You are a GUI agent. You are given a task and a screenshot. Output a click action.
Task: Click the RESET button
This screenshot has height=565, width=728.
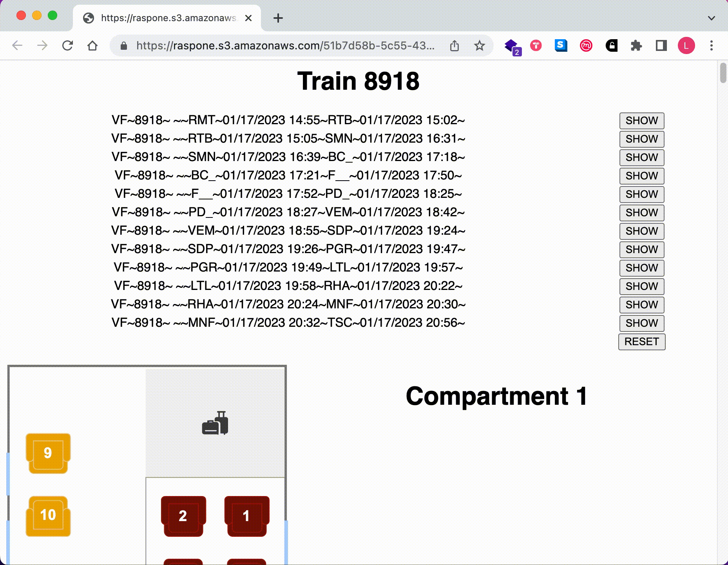[642, 342]
